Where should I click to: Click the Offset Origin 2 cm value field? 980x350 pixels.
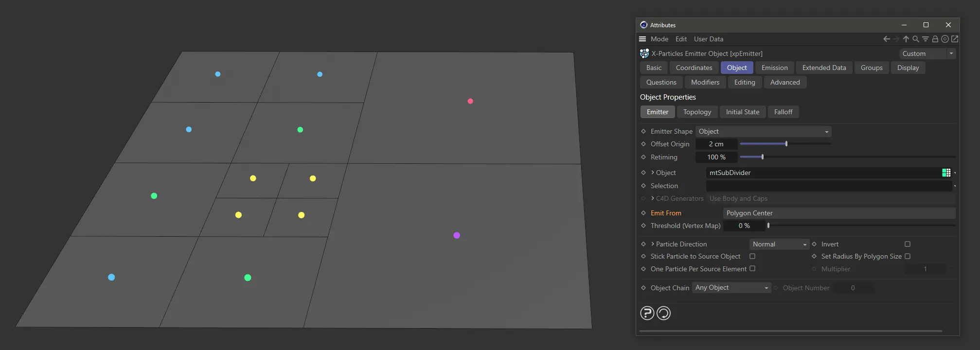click(x=716, y=144)
